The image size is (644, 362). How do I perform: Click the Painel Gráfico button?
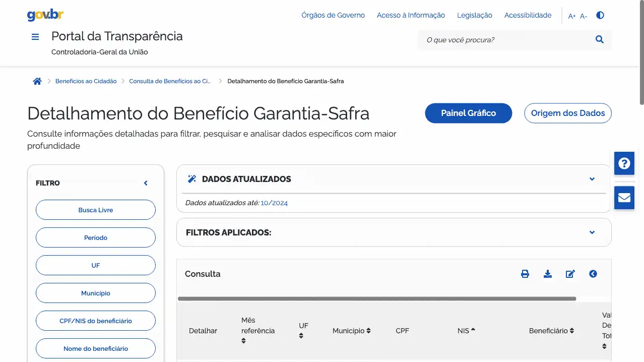[x=469, y=113]
